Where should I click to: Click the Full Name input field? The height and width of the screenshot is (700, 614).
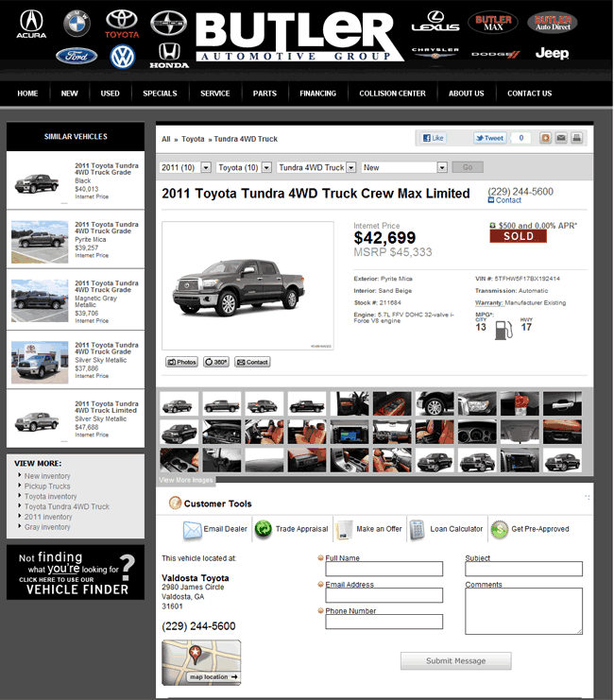point(384,569)
